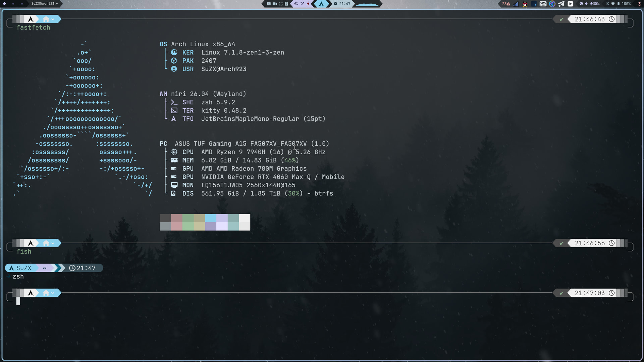Click the red lightning bolt icon

click(x=308, y=4)
